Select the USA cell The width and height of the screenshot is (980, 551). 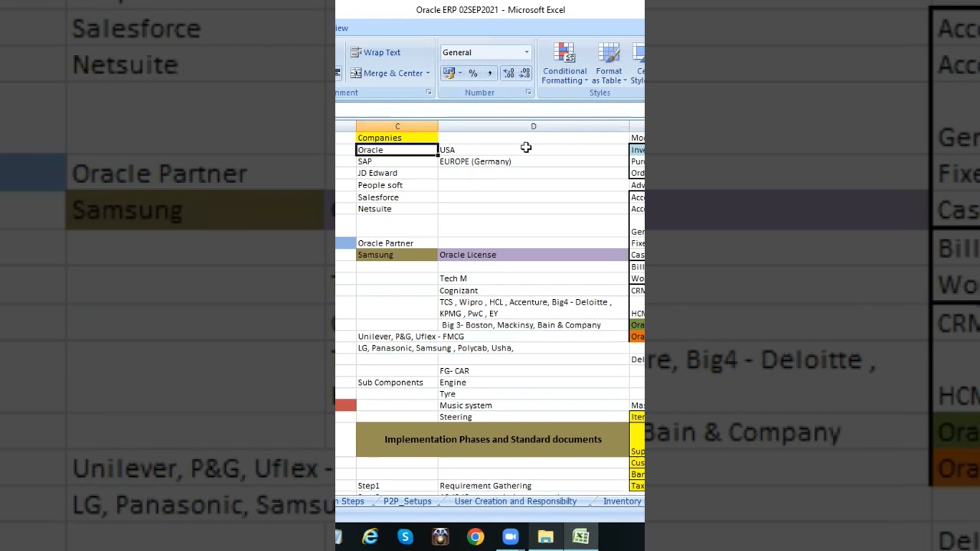click(534, 150)
